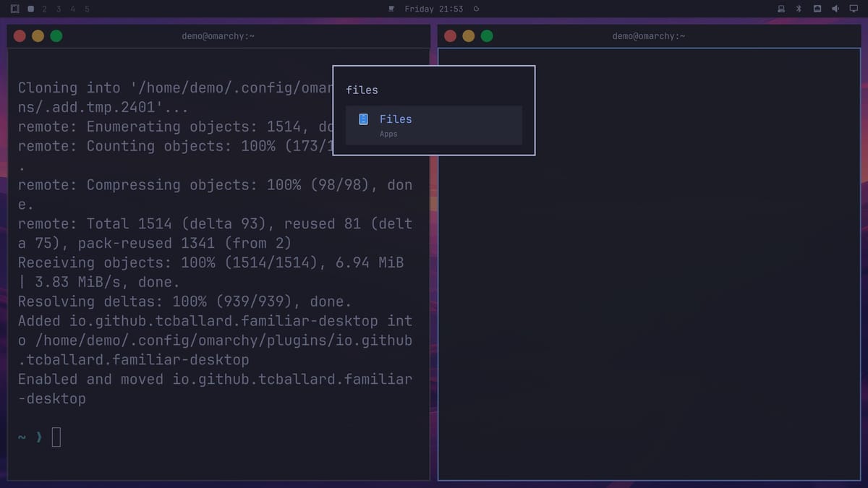Viewport: 868px width, 488px height.
Task: Open the Omarchy menu icon in top bar
Action: pyautogui.click(x=14, y=9)
